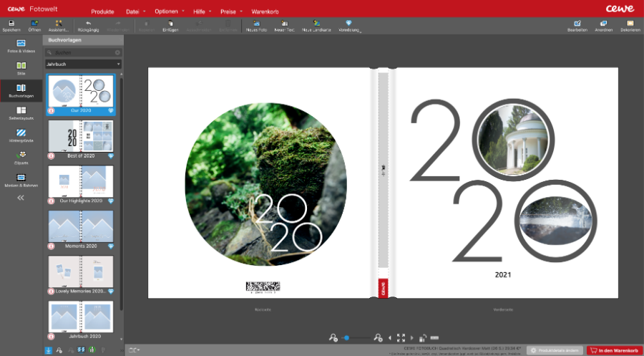Screen dimensions: 644x356
Task: Open Fotos & Videos sidebar panel
Action: click(x=21, y=46)
